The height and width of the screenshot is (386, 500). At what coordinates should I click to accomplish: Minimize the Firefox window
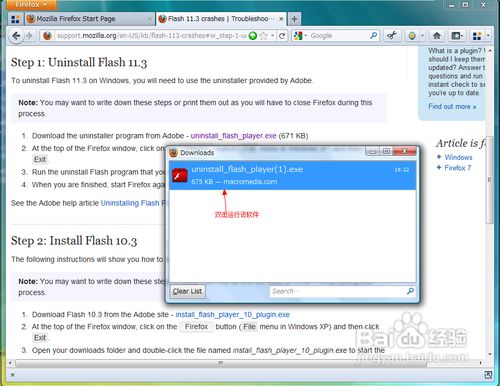pos(452,5)
